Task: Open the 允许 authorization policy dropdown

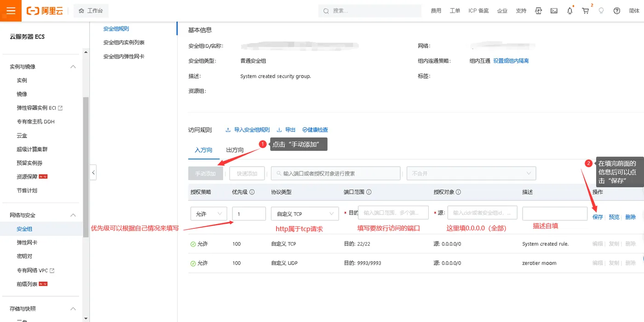Action: click(209, 214)
